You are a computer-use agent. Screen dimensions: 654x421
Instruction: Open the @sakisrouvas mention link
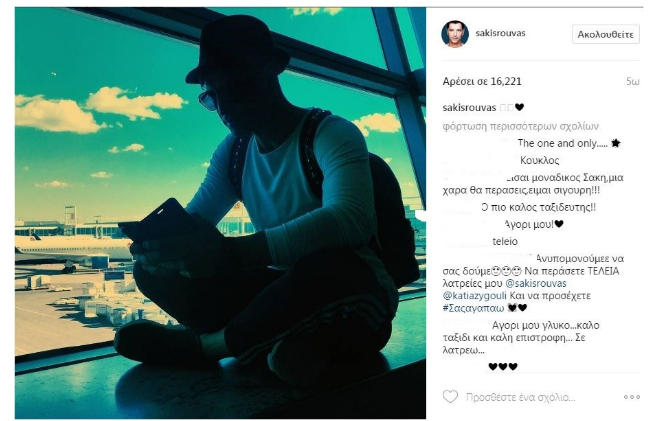(536, 284)
